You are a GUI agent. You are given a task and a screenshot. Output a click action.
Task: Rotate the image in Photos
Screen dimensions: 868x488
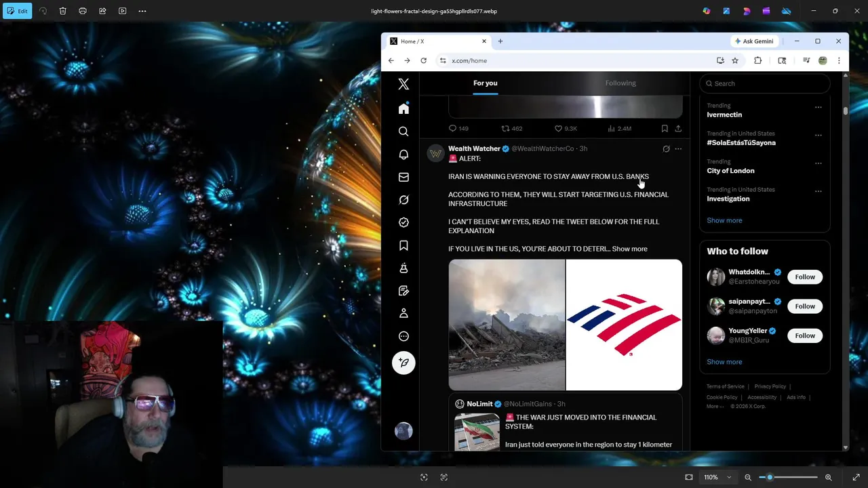click(43, 11)
